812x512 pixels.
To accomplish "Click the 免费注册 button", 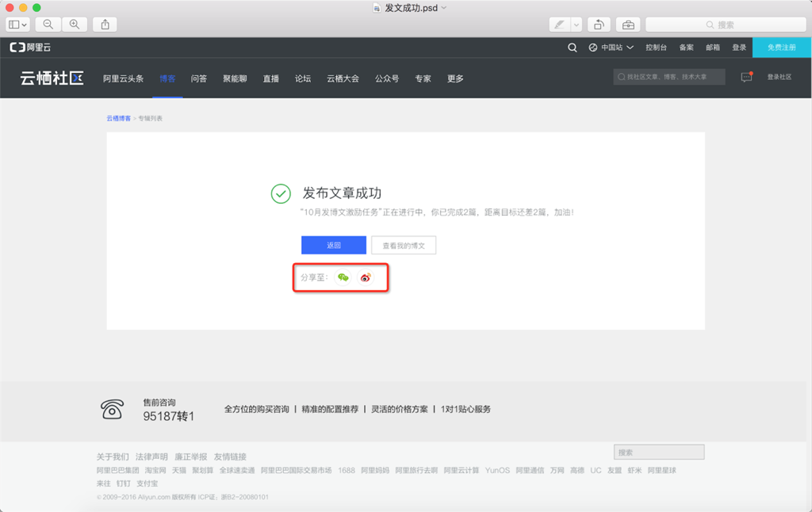I will click(x=781, y=48).
